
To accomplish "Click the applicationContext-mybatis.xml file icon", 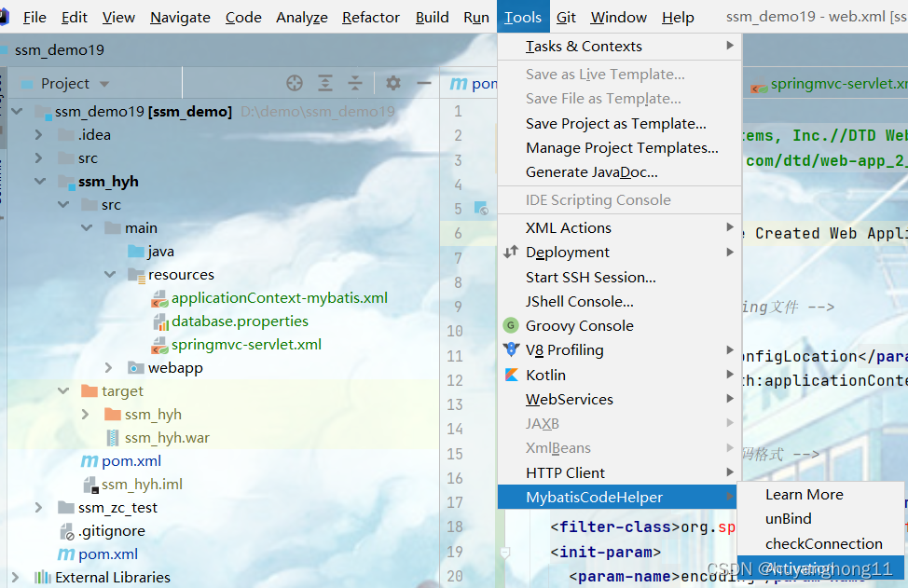I will [159, 298].
